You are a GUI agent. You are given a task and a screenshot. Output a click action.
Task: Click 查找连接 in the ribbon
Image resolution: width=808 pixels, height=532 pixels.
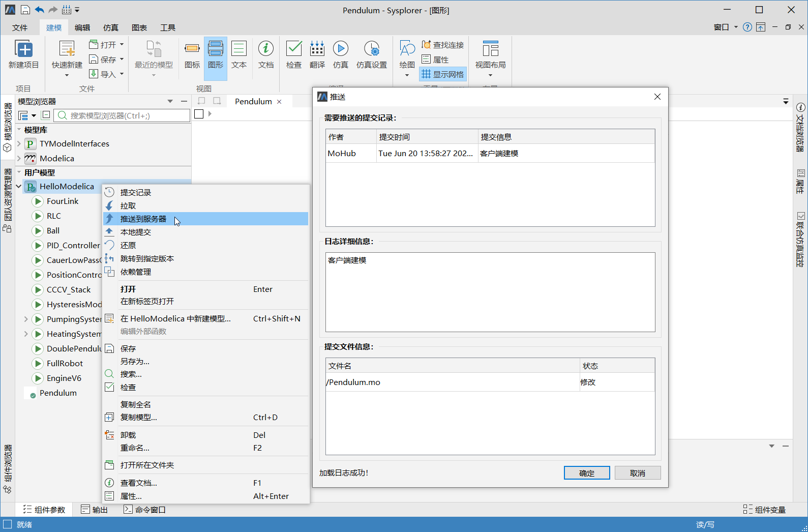point(443,45)
